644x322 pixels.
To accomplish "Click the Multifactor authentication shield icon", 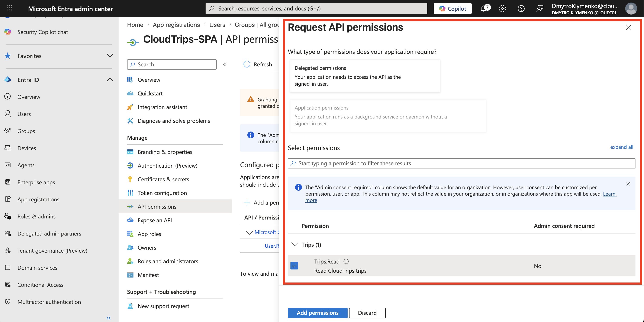I will 8,302.
